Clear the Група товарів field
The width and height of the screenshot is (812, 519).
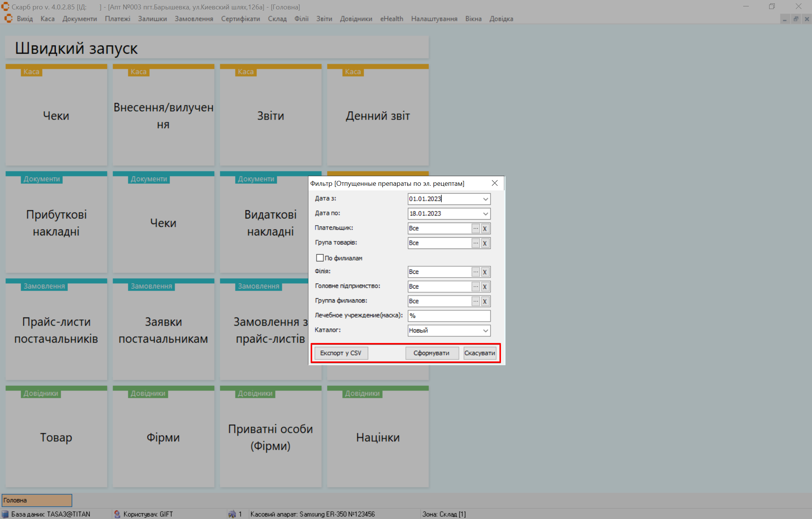click(485, 243)
